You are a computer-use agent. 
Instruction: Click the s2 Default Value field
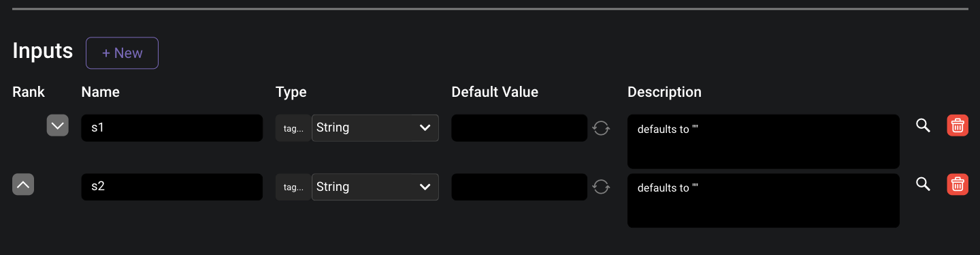pyautogui.click(x=519, y=187)
